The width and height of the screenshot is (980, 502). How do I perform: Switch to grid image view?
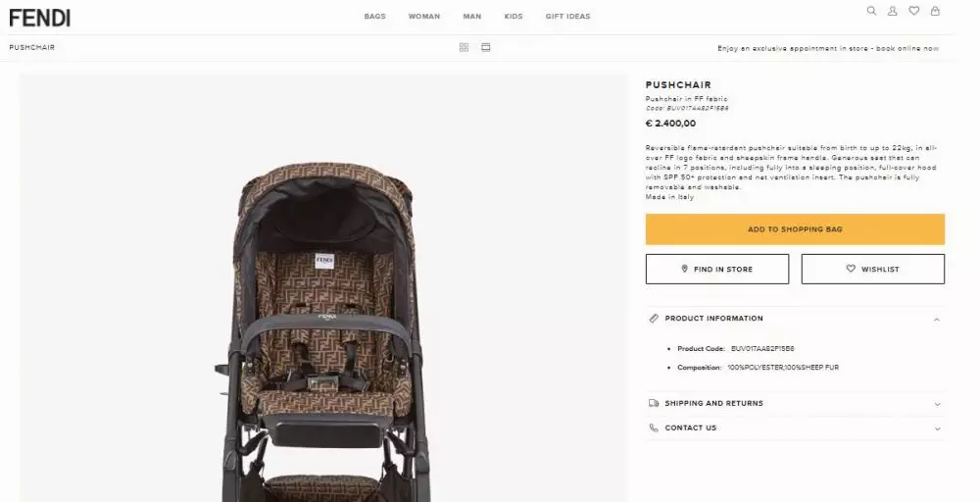coord(464,47)
